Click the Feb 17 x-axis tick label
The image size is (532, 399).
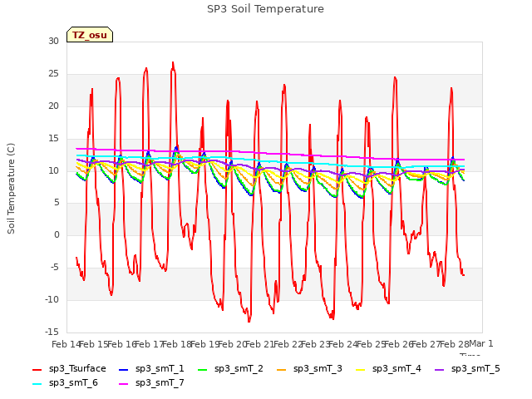pos(149,344)
